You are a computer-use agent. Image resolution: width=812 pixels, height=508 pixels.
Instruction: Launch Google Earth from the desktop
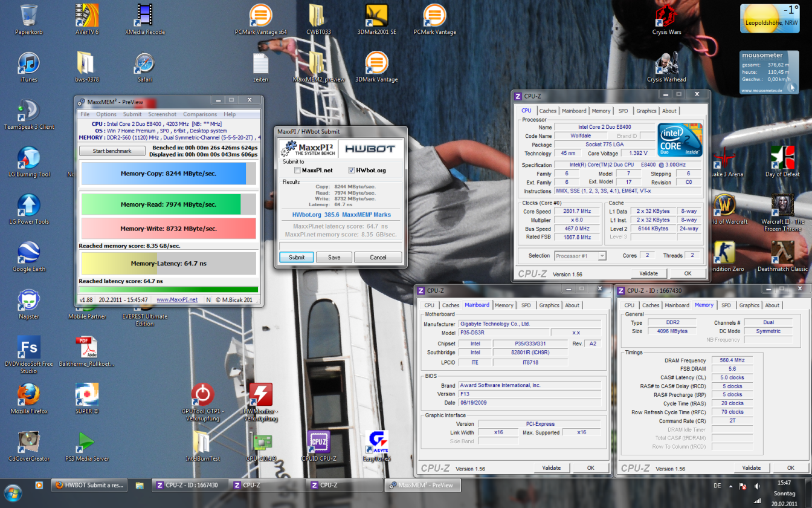click(x=28, y=256)
